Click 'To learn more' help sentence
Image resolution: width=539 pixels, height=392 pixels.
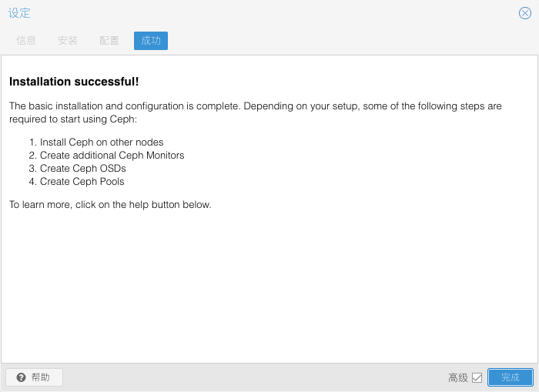coord(110,205)
